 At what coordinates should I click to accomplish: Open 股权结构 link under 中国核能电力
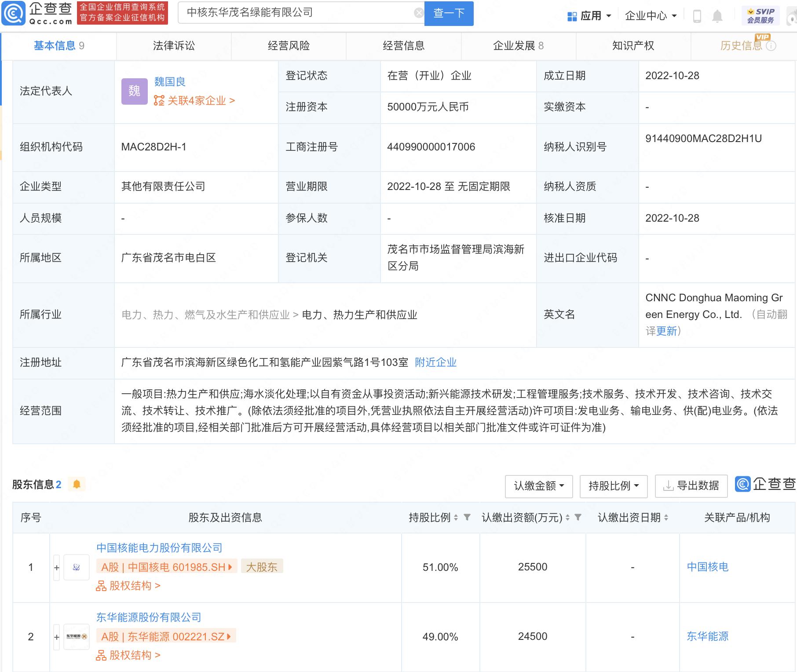point(128,586)
